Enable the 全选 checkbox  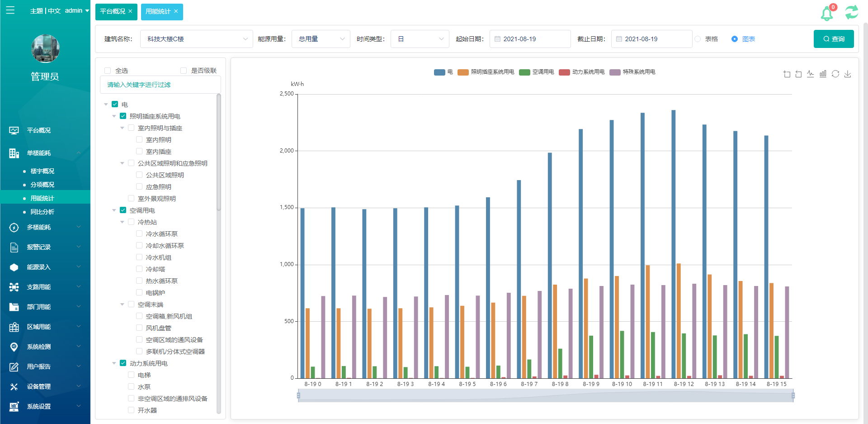point(108,70)
